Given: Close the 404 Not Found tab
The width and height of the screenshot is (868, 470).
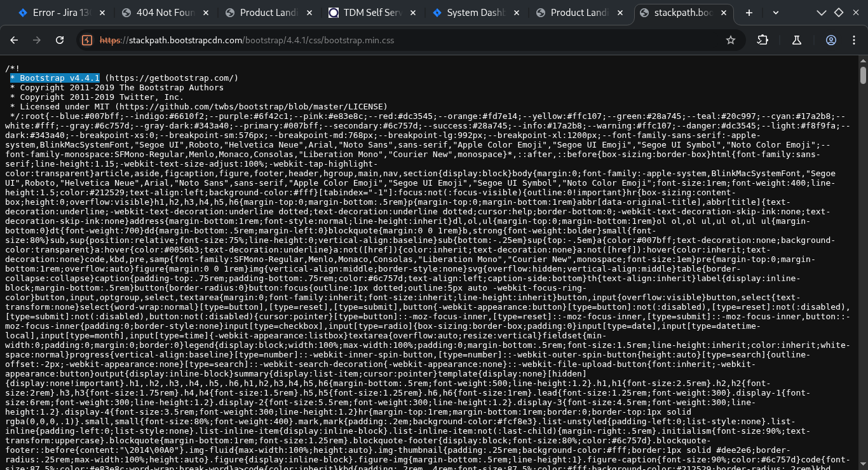Looking at the screenshot, I should pyautogui.click(x=205, y=13).
